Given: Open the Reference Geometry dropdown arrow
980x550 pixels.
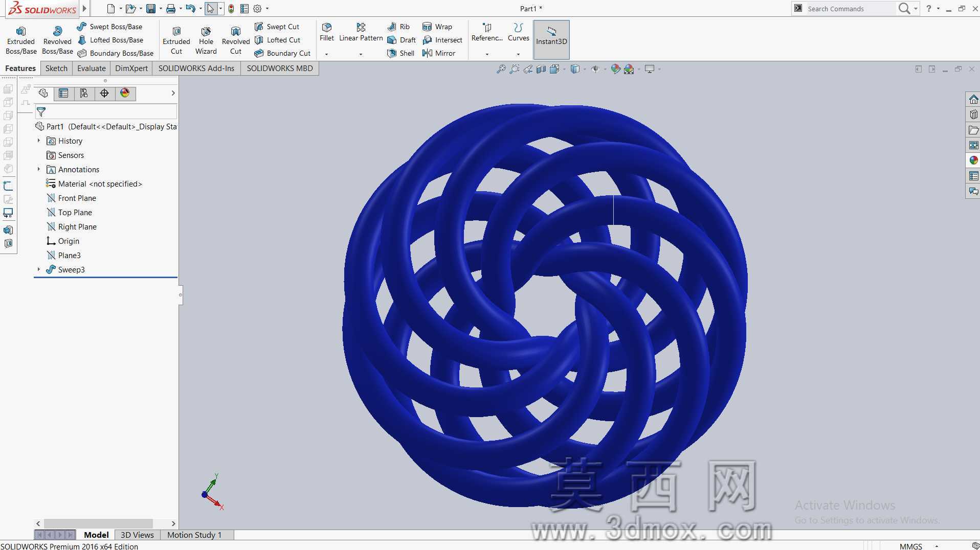Looking at the screenshot, I should click(x=487, y=54).
